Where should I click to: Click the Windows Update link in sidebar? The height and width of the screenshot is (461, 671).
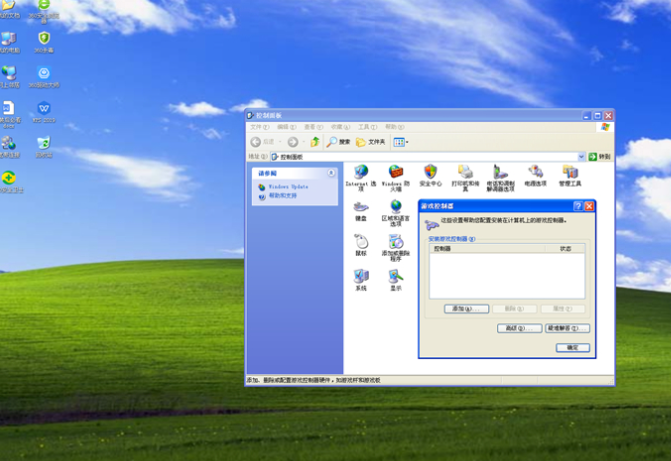[x=288, y=187]
